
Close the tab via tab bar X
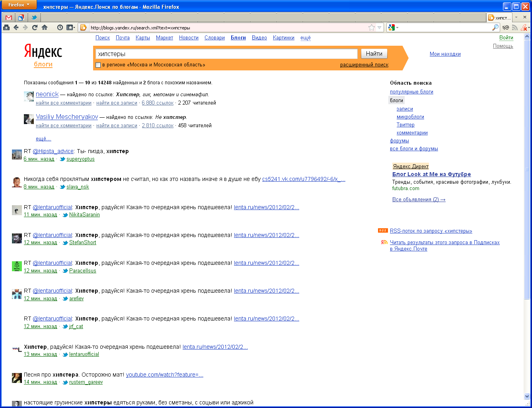pos(525,17)
